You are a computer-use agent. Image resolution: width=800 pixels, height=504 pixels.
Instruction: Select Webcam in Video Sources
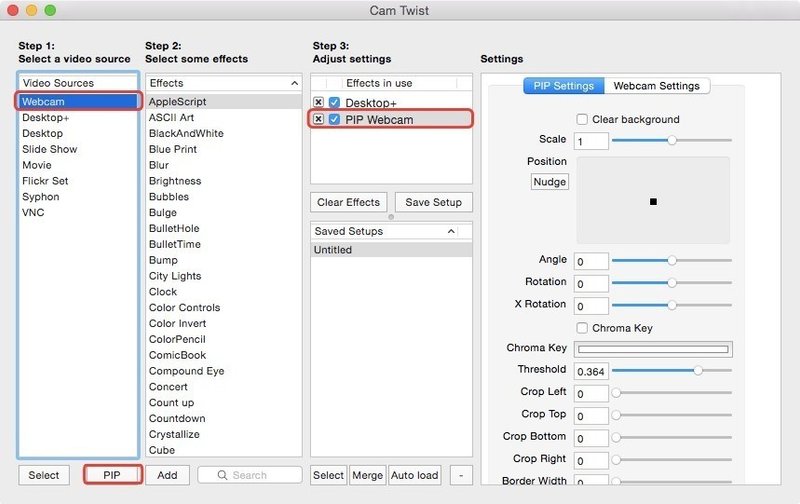pyautogui.click(x=78, y=102)
